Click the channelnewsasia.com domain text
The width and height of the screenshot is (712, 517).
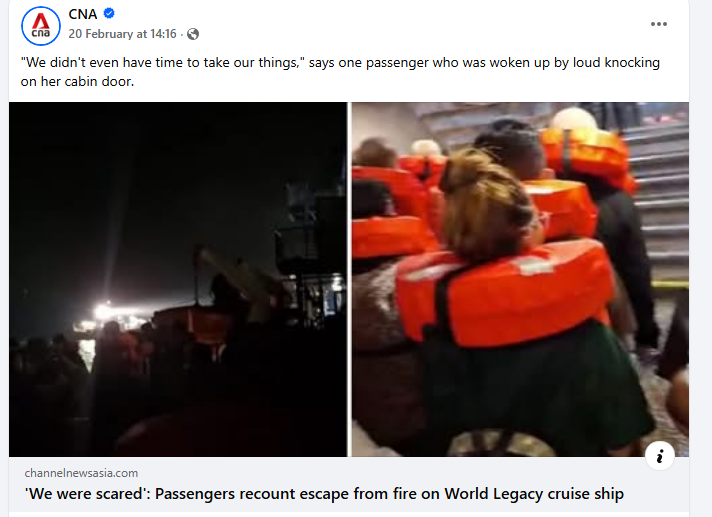pos(81,473)
